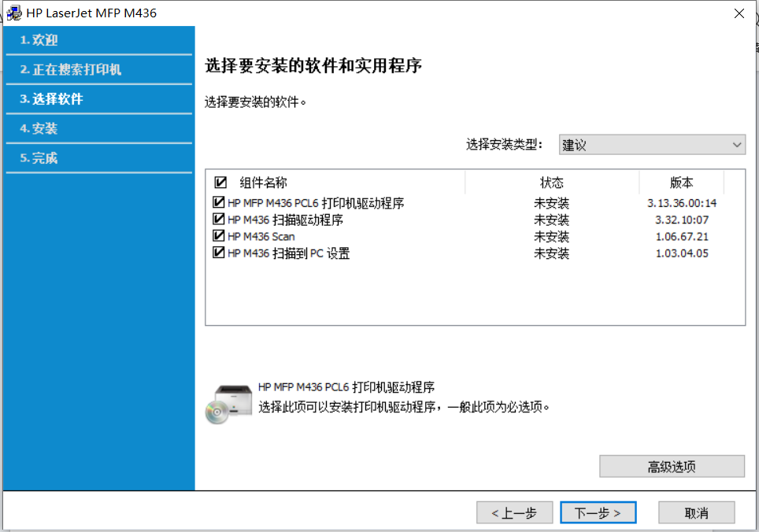Toggle the HP M436 Scan checkbox
759x532 pixels.
[x=219, y=236]
